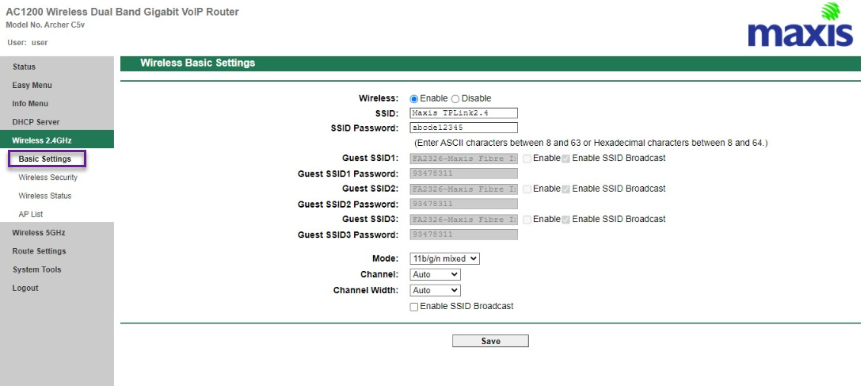The image size is (868, 386).
Task: Open Route Settings menu
Action: coord(40,251)
